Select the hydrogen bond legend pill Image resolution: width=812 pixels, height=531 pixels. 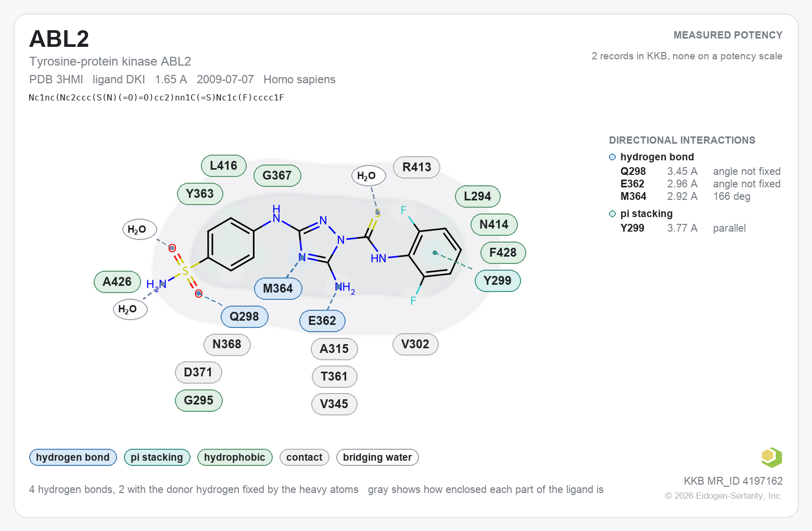73,458
